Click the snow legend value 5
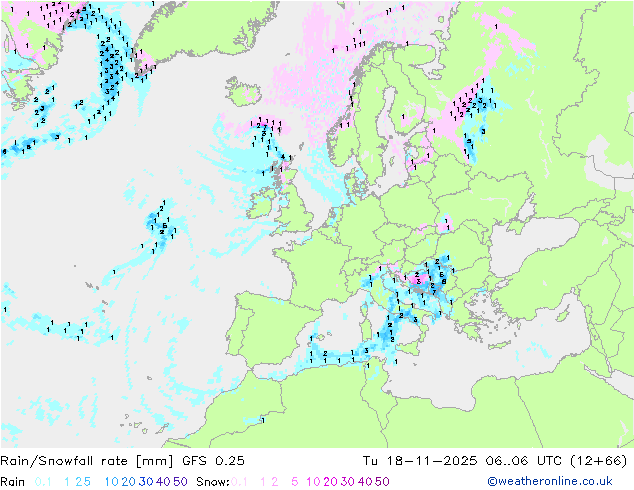634x490 pixels. pyautogui.click(x=294, y=482)
